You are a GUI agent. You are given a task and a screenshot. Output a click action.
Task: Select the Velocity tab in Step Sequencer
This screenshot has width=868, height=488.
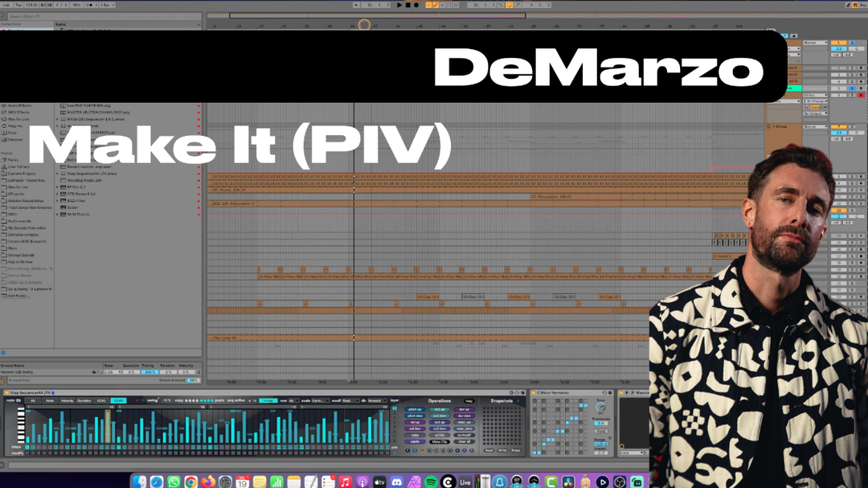tap(67, 400)
